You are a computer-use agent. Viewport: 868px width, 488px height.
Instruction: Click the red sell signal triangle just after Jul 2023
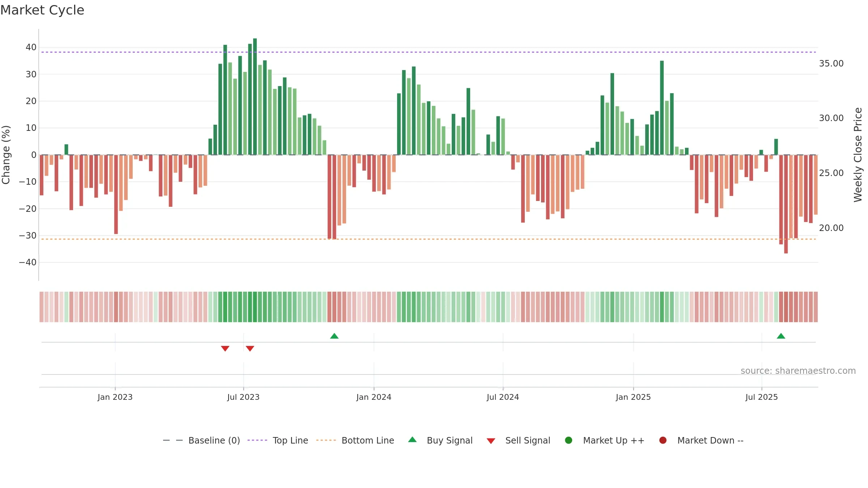coord(250,348)
